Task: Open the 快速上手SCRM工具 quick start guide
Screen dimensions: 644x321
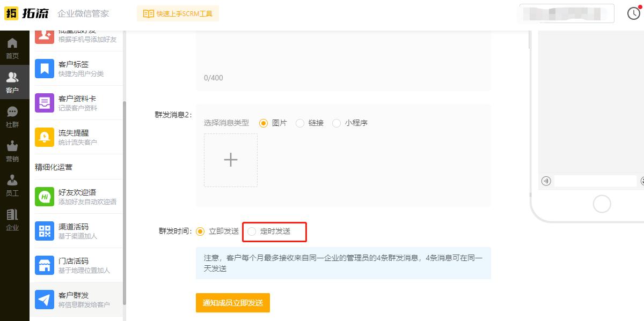Action: [x=177, y=13]
